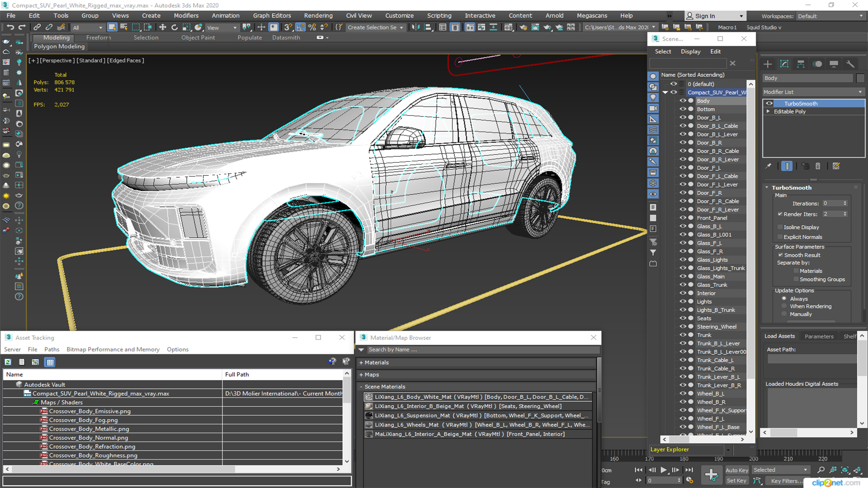Click the Auto Key button

click(736, 470)
